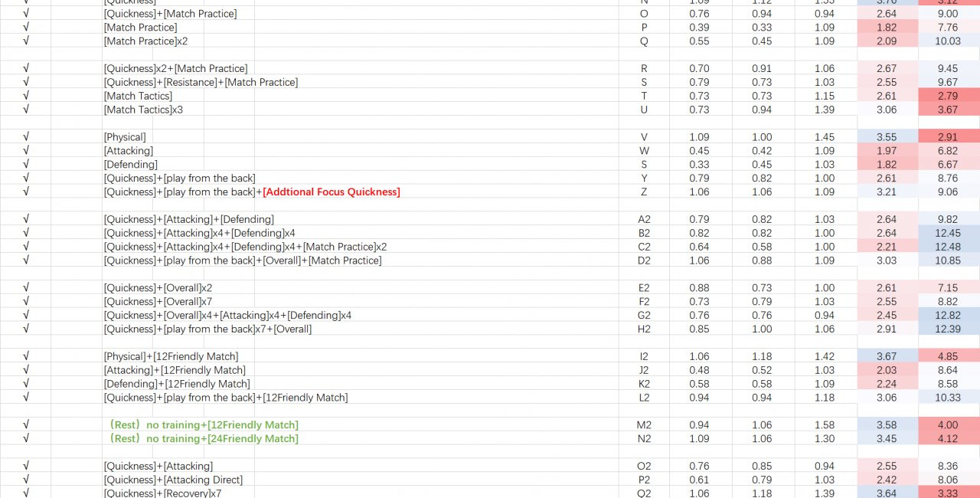Click the red-shaded '4.00' cell
The width and height of the screenshot is (980, 498).
[x=948, y=424]
